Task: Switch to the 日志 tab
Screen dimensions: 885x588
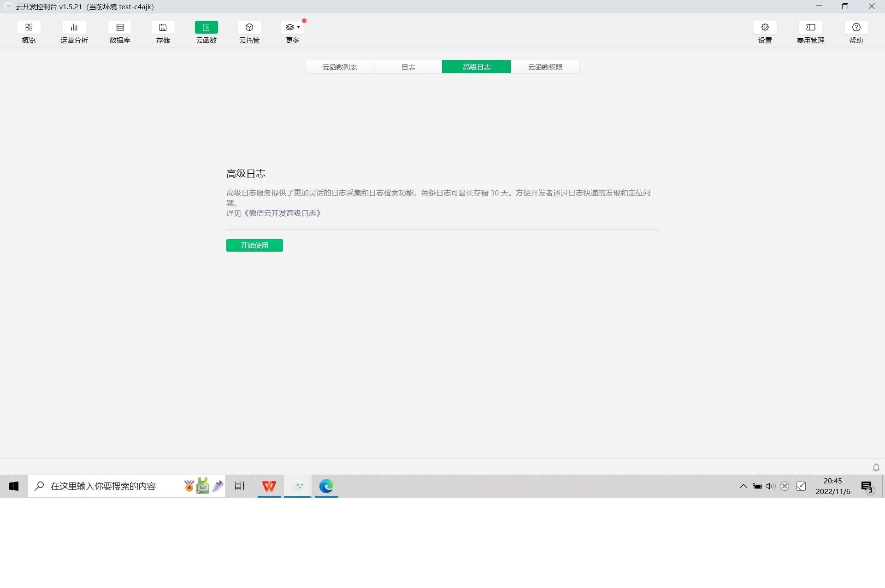Action: click(x=408, y=67)
